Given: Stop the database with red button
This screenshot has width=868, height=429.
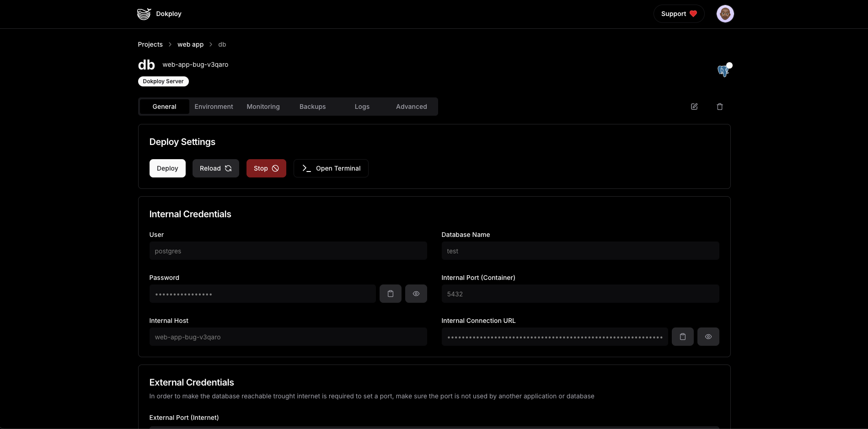Looking at the screenshot, I should [x=266, y=168].
